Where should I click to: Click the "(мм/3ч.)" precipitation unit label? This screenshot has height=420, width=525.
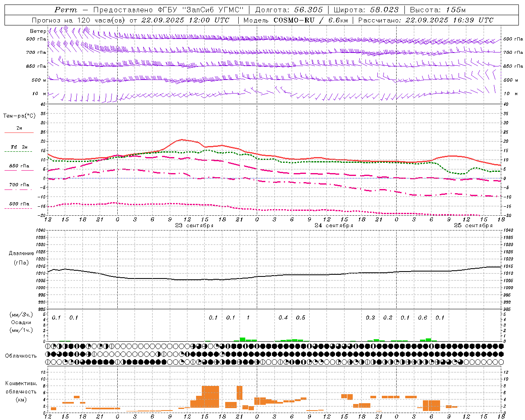click(x=21, y=315)
